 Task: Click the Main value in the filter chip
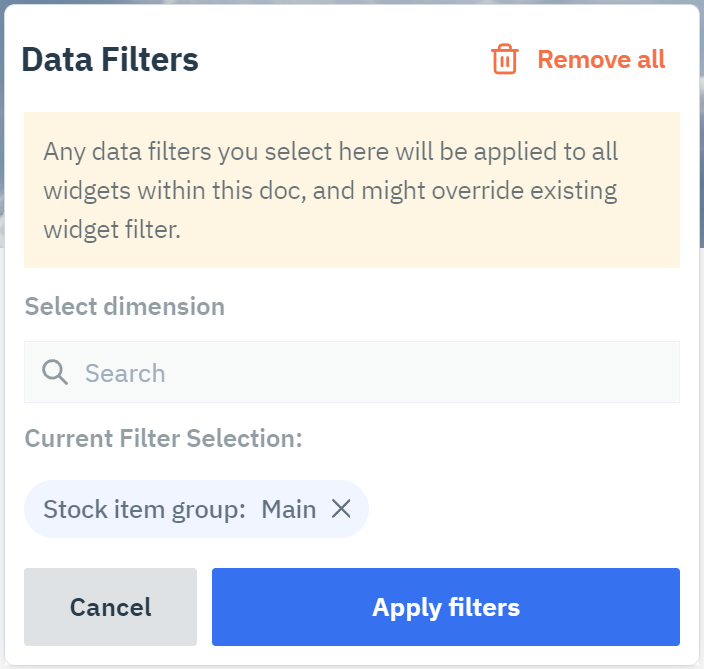pos(289,510)
